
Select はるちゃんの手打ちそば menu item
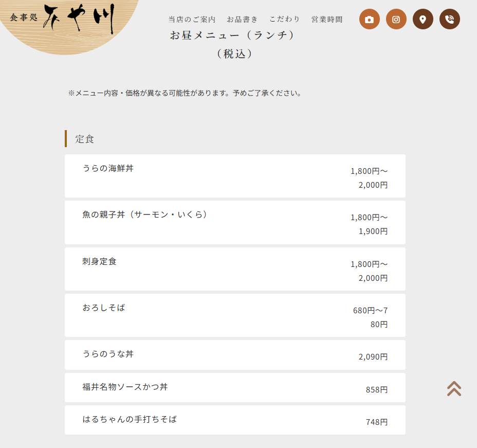[234, 420]
